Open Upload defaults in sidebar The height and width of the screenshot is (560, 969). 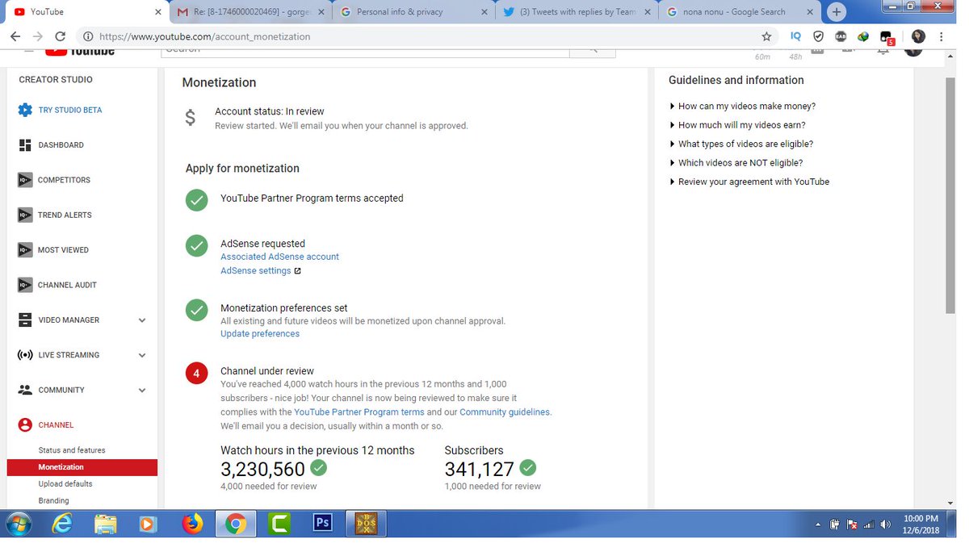[65, 484]
